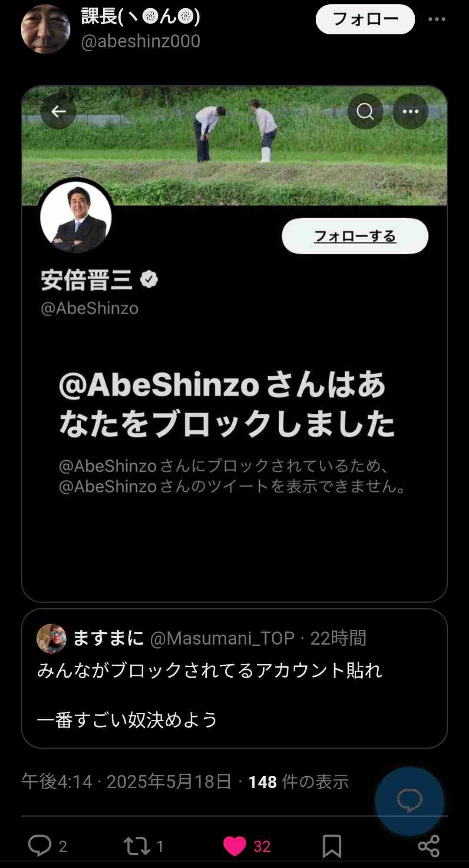Click the フォロー button for 課長
The width and height of the screenshot is (469, 868).
click(365, 19)
